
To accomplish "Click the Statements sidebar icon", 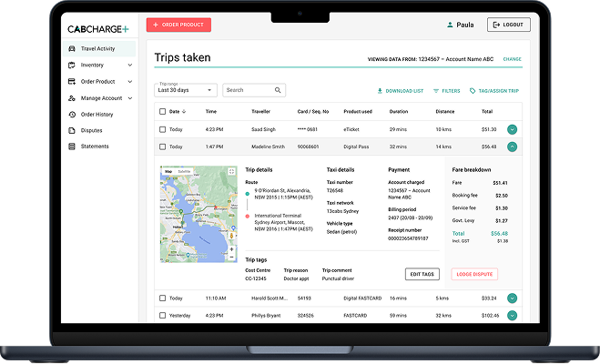I will tap(72, 147).
